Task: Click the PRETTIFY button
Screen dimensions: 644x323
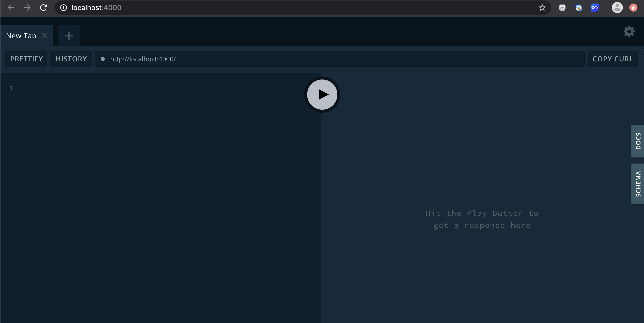Action: (x=26, y=59)
